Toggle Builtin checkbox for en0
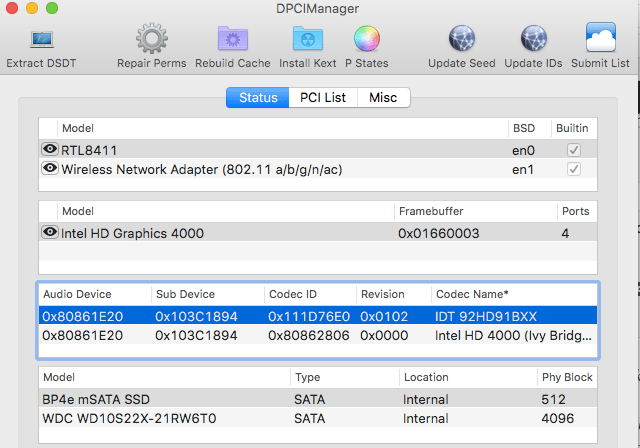640x448 pixels. pos(573,150)
